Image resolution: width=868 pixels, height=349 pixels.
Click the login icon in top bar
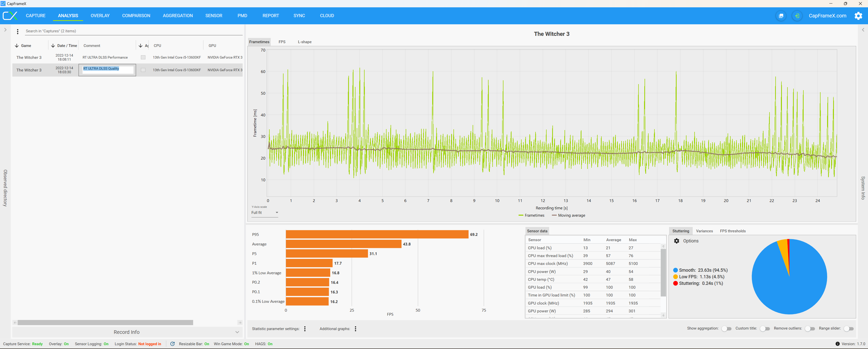(797, 16)
